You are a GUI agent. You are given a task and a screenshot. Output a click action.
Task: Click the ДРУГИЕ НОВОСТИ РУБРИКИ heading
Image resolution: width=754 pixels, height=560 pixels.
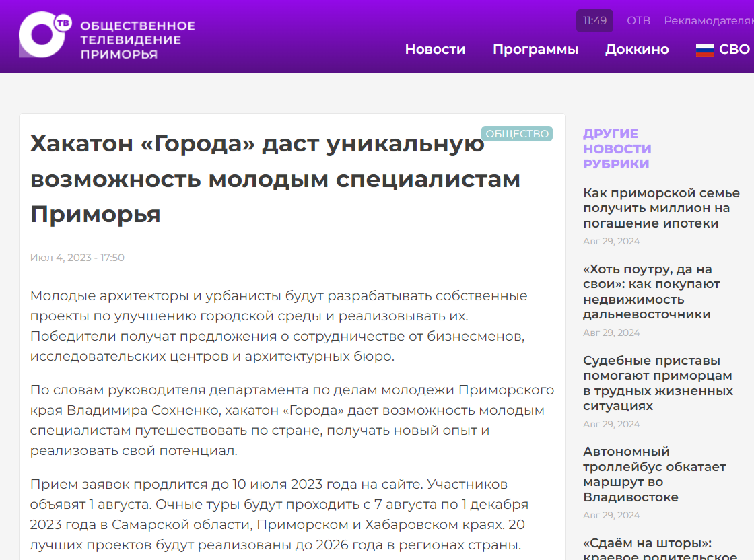[617, 149]
